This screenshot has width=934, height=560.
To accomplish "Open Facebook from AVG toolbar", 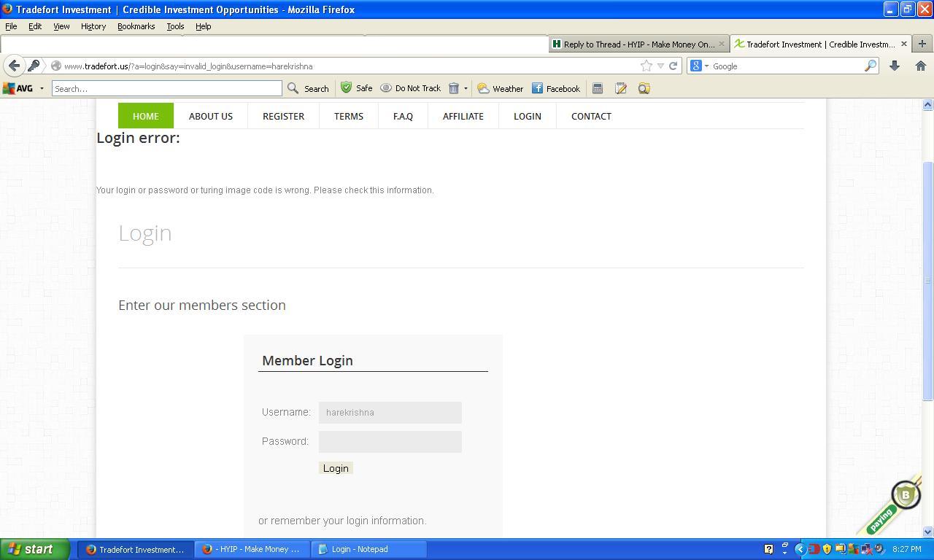I will tap(555, 88).
